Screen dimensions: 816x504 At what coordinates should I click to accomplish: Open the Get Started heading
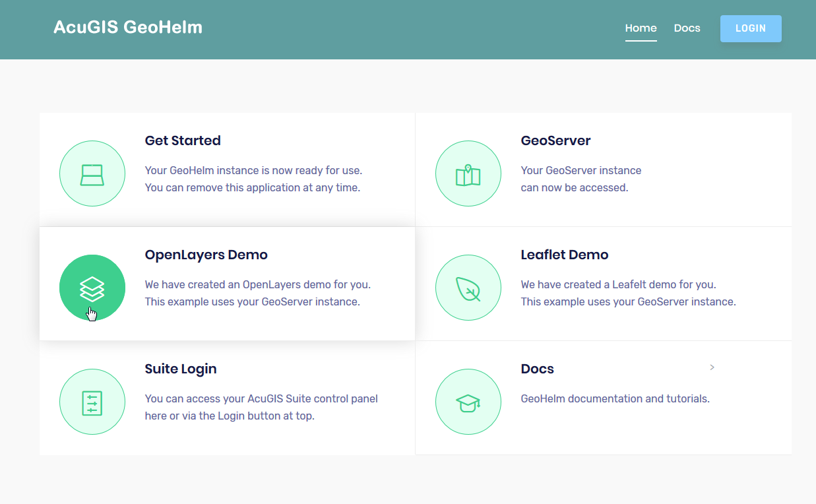[x=183, y=141]
